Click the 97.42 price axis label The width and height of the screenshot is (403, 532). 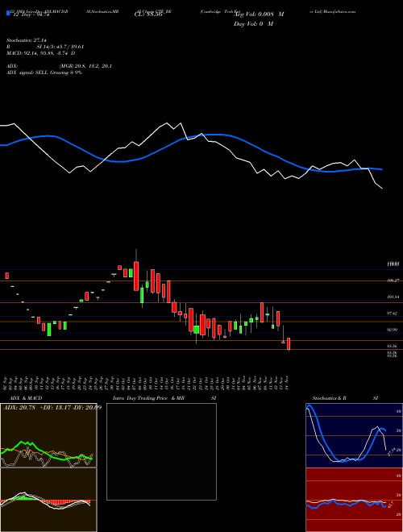pyautogui.click(x=393, y=314)
